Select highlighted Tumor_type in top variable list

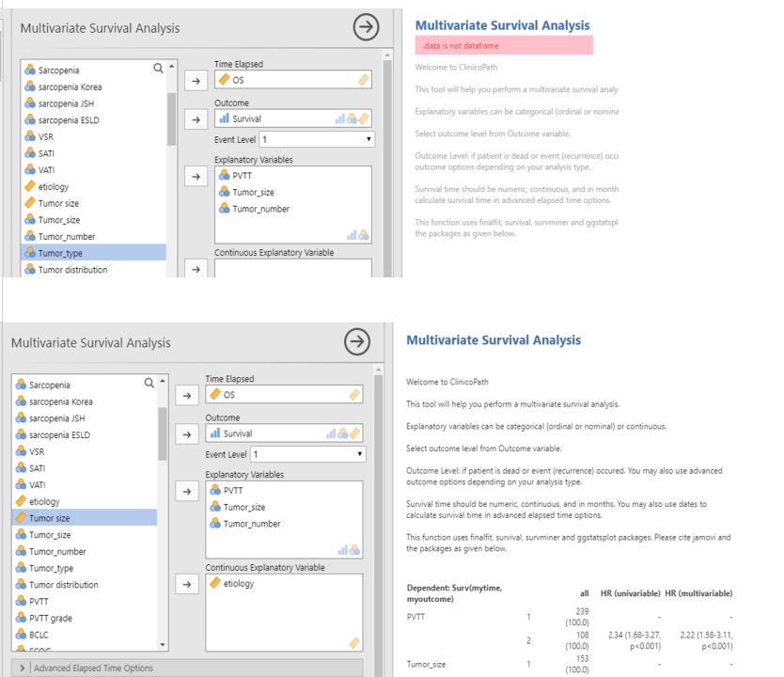[93, 253]
